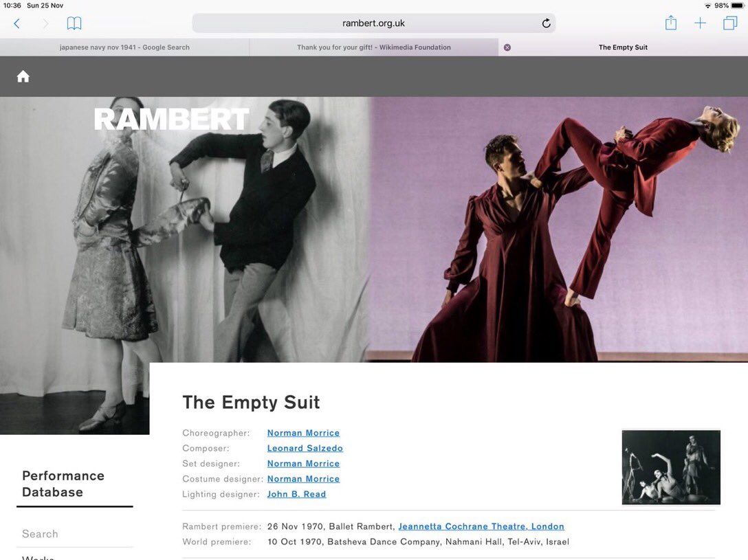Open the Costume designer Norman Morrice link
Viewport: 748px width, 560px height.
pos(303,478)
